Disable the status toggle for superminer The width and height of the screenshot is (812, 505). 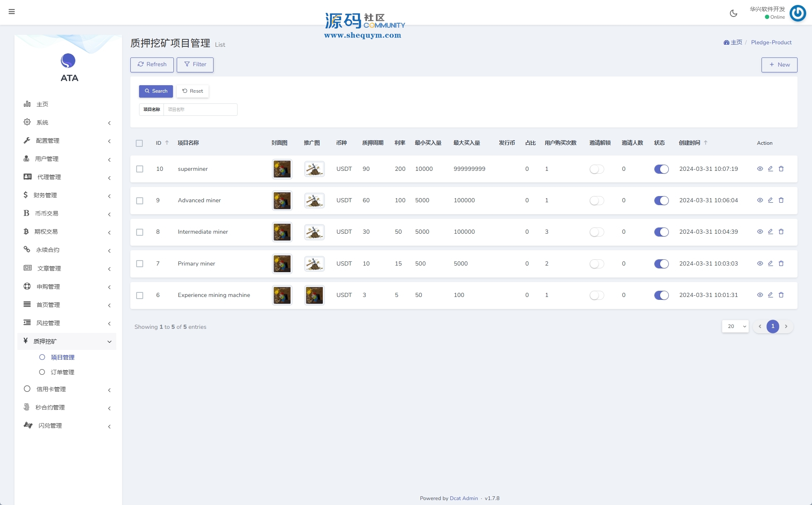661,169
